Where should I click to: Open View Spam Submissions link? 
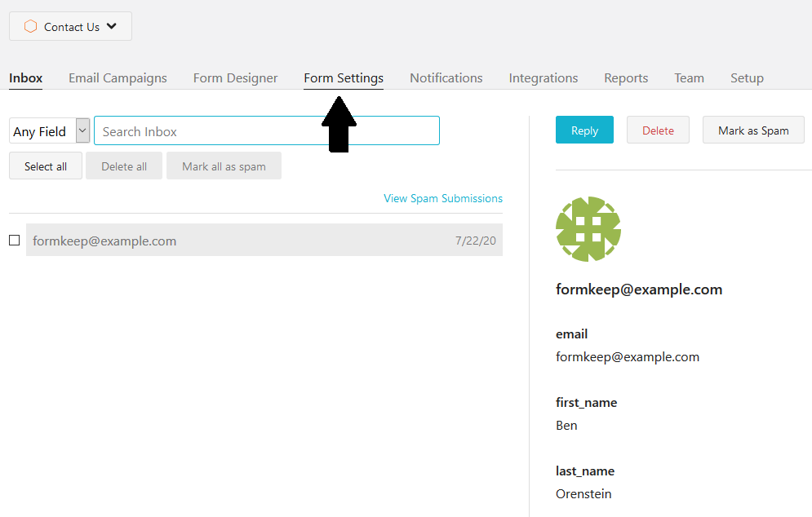[x=443, y=199]
